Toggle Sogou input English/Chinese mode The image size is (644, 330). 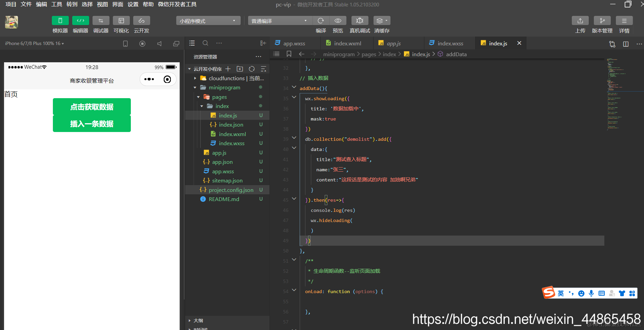point(561,293)
